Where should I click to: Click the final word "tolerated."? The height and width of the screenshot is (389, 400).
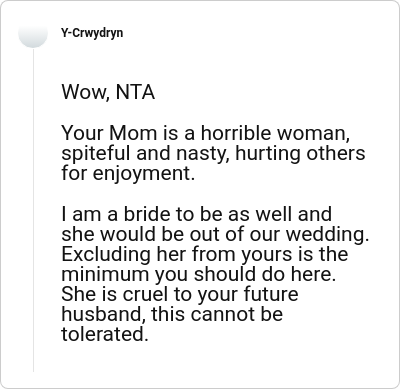click(x=104, y=334)
